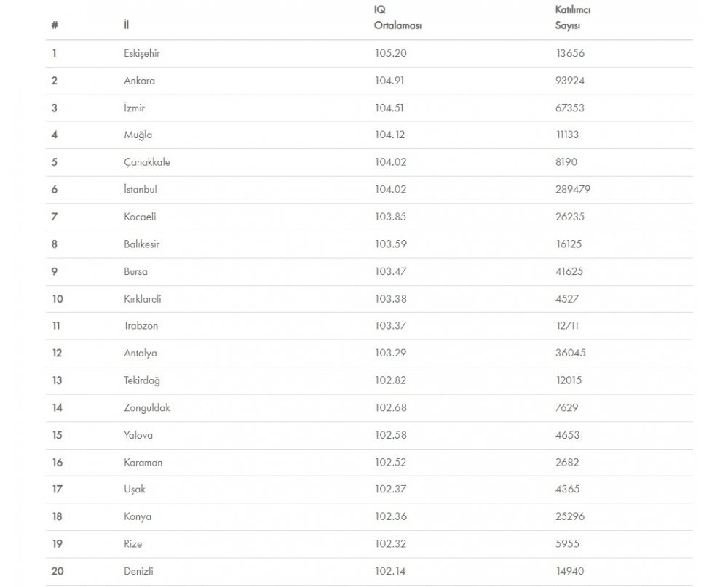The width and height of the screenshot is (728, 587).
Task: Click İstanbul's participant count 289479
Action: coord(572,189)
